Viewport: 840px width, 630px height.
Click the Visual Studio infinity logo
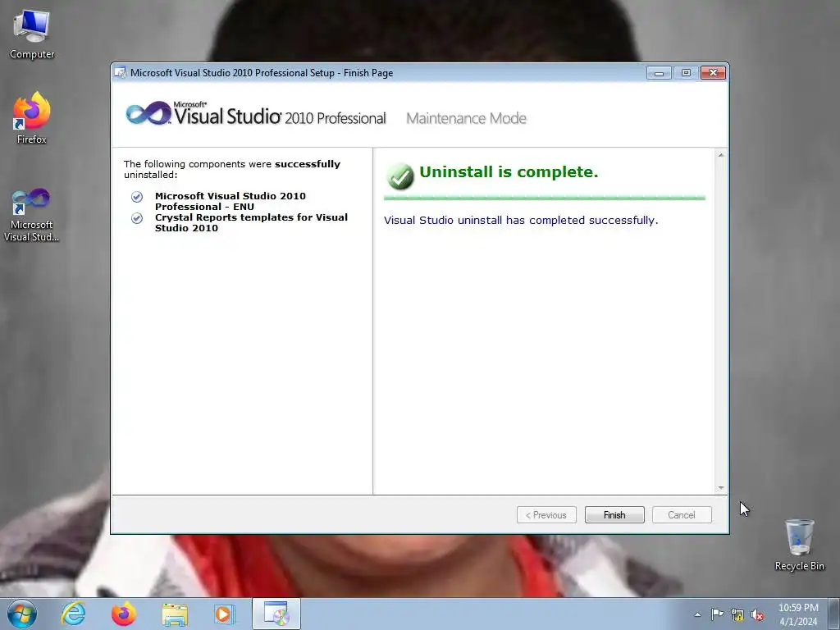point(148,113)
